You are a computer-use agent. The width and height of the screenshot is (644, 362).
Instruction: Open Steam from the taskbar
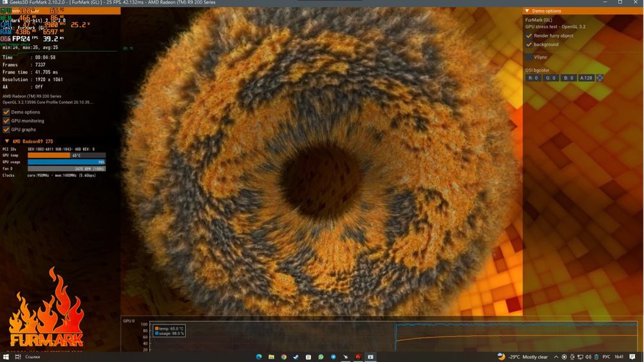click(296, 357)
